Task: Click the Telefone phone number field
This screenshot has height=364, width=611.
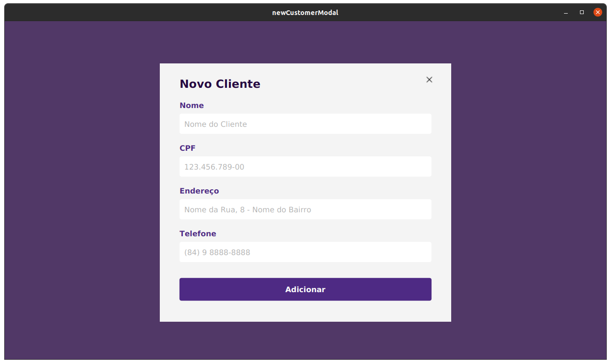Action: 305,252
